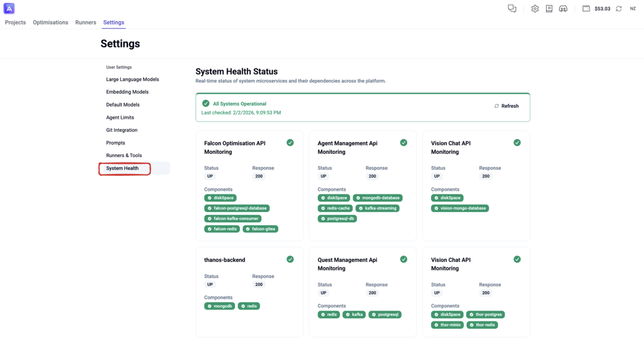Switch to the Runners tab
This screenshot has height=343, width=644.
pyautogui.click(x=85, y=22)
